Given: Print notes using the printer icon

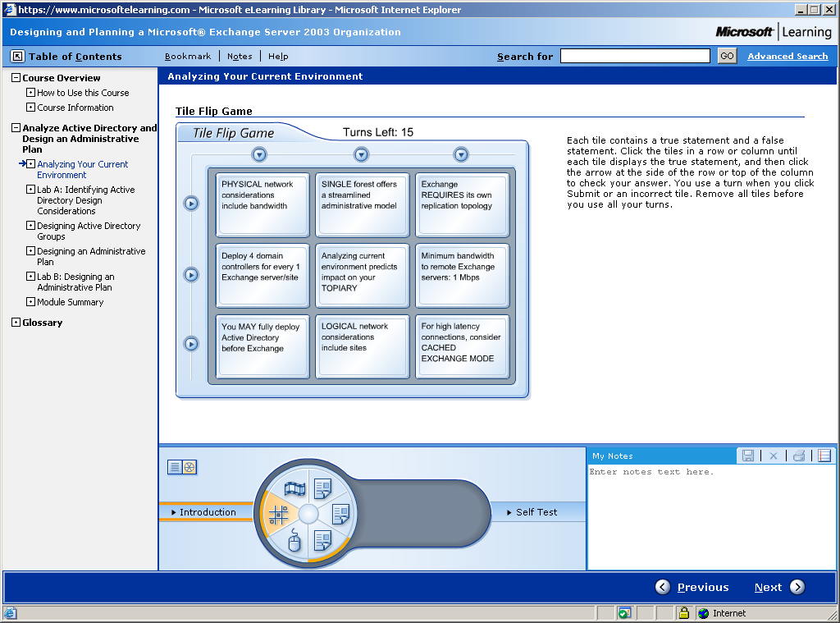Looking at the screenshot, I should pyautogui.click(x=799, y=456).
